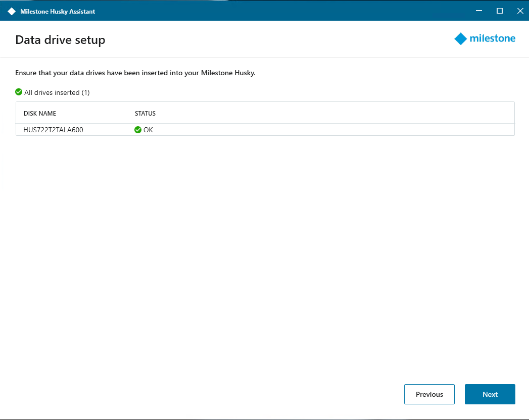Click the green OK status check icon
The height and width of the screenshot is (420, 529).
click(x=137, y=130)
